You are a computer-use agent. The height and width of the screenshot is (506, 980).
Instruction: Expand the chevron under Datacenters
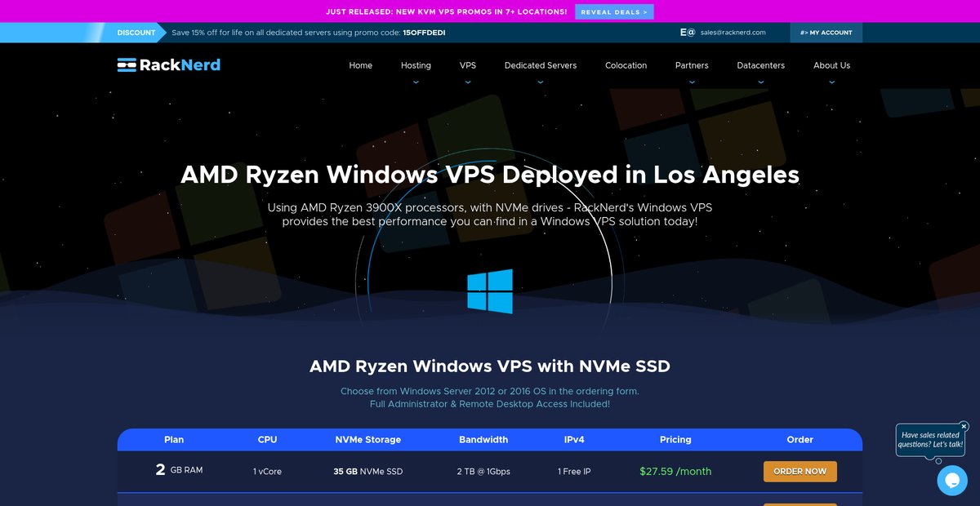point(761,82)
